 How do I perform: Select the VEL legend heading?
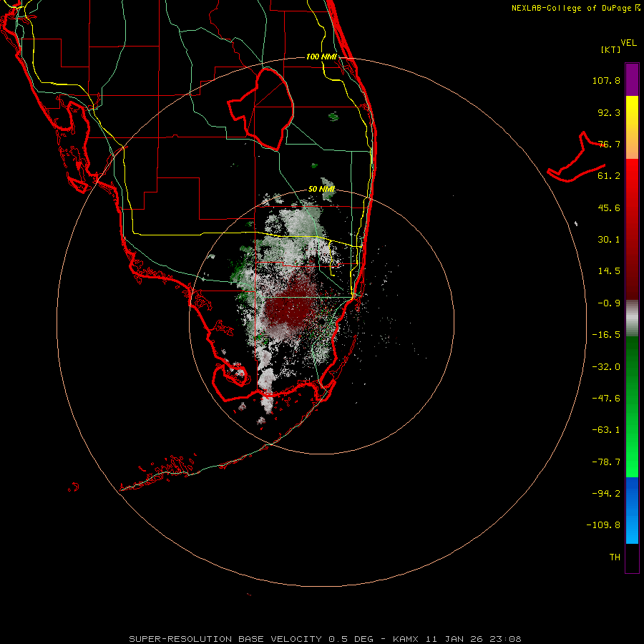pos(629,43)
